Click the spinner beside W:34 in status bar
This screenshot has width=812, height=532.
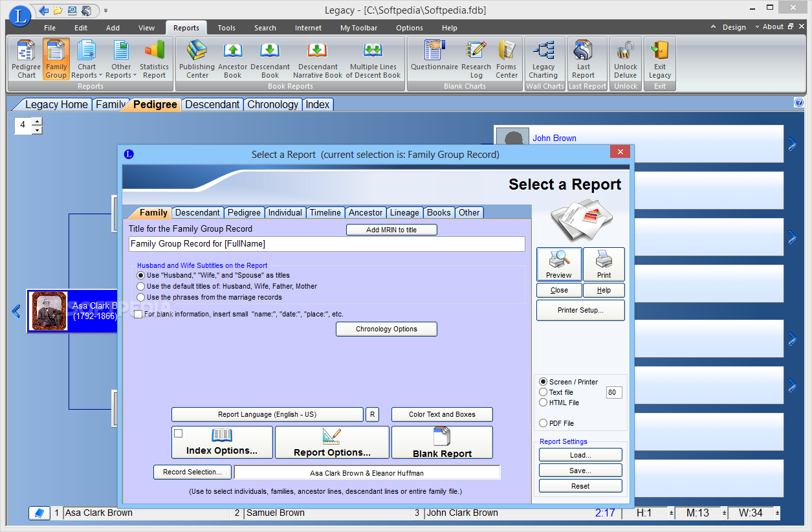coord(777,513)
